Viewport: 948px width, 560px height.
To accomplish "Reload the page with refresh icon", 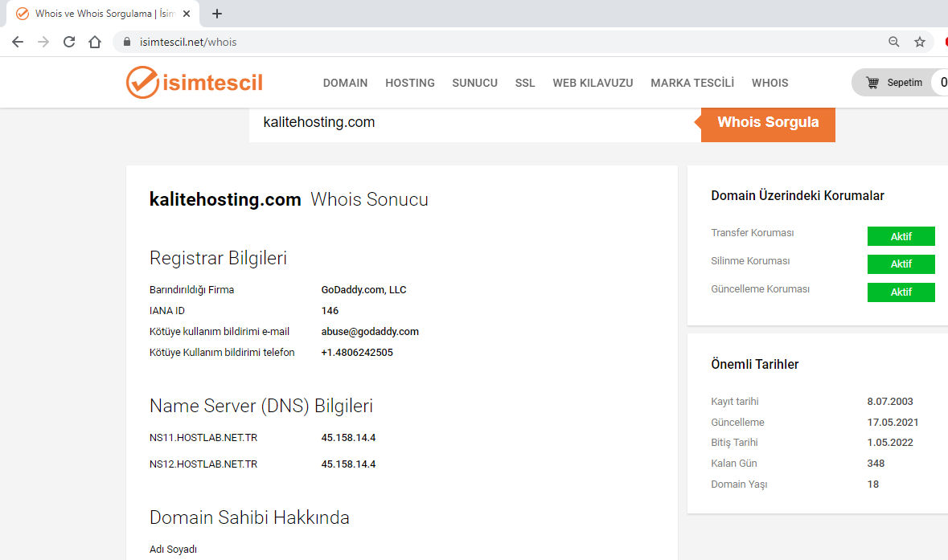I will 69,42.
